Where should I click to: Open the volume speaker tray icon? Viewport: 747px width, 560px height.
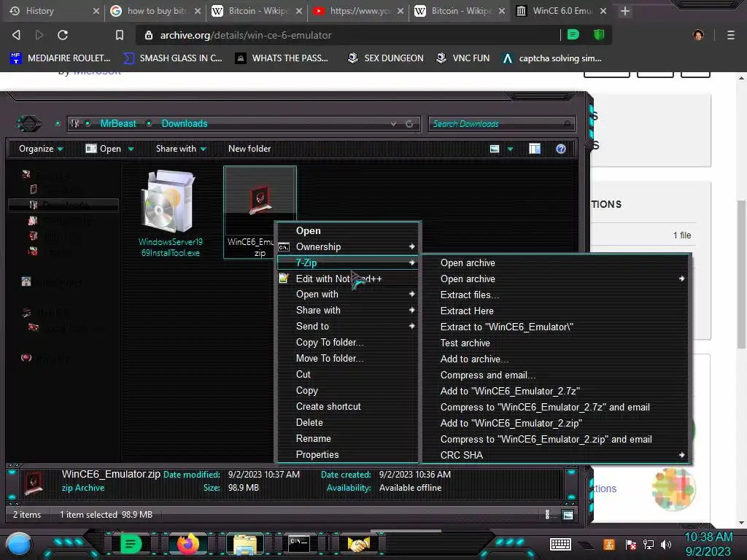tap(666, 544)
